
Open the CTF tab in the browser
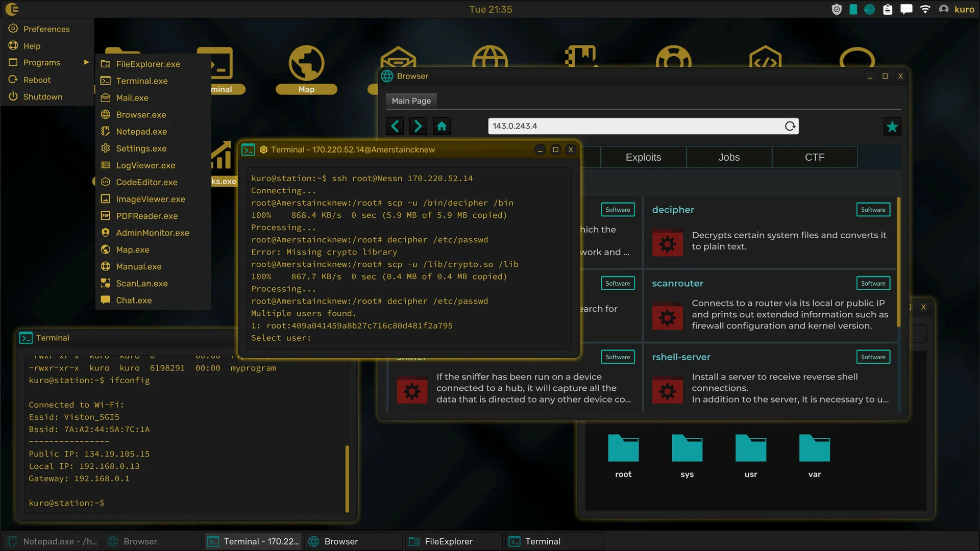(814, 157)
